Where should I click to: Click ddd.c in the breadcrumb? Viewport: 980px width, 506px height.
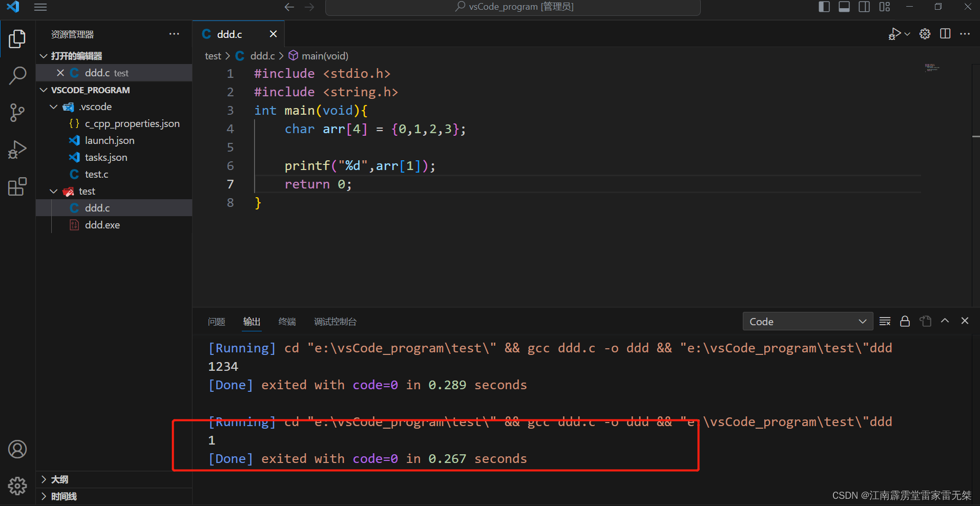[x=262, y=56]
